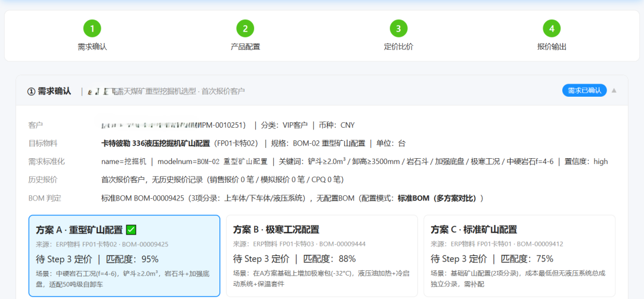The image size is (644, 299).
Task: Click the ① 需求确认 section heading
Action: (49, 91)
